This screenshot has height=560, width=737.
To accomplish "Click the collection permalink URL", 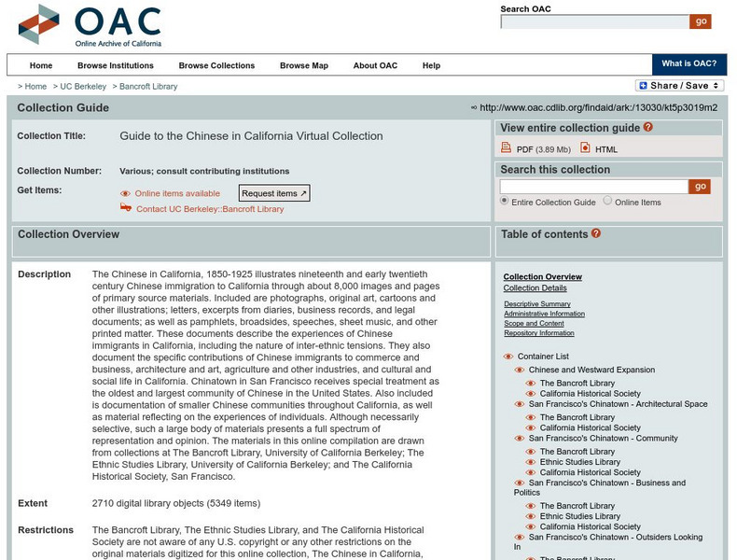I will (x=598, y=107).
